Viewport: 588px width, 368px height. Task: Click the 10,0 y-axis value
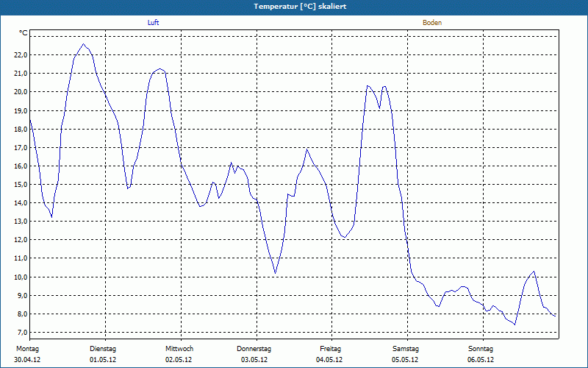[21, 277]
